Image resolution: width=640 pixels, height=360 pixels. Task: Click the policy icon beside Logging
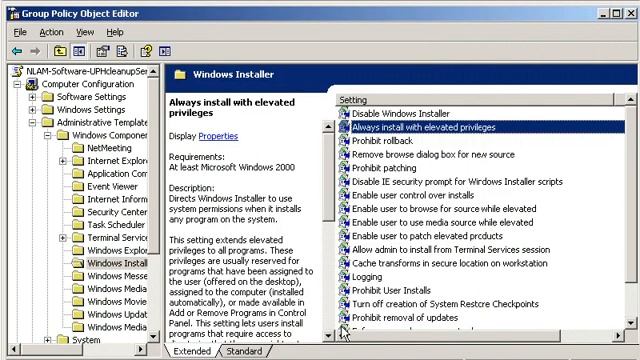click(x=344, y=277)
